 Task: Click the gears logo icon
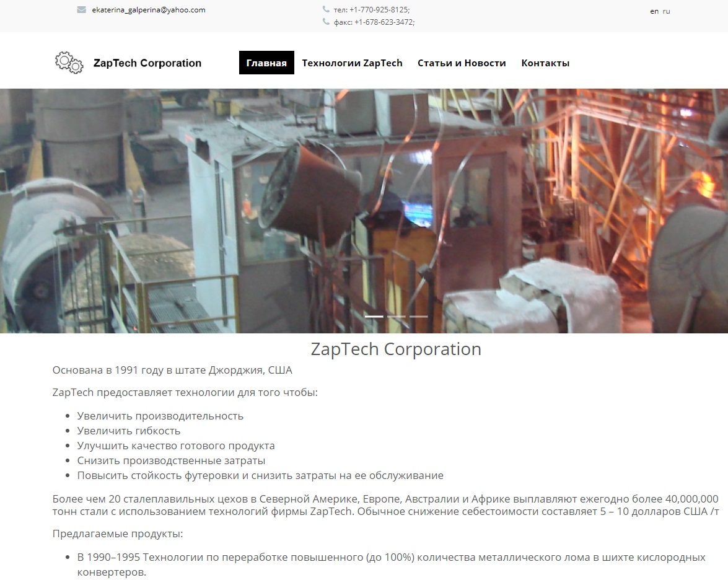click(69, 63)
